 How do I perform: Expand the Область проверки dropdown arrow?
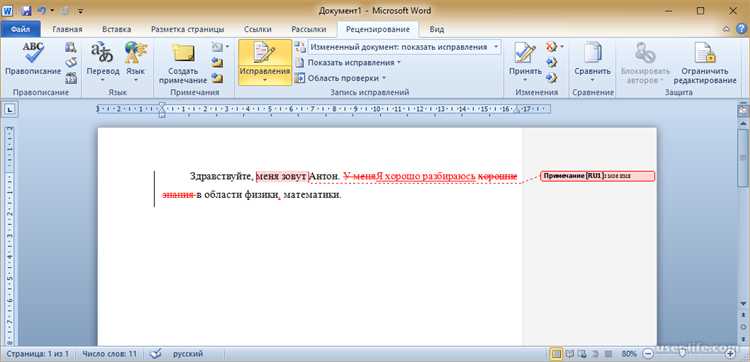[384, 78]
